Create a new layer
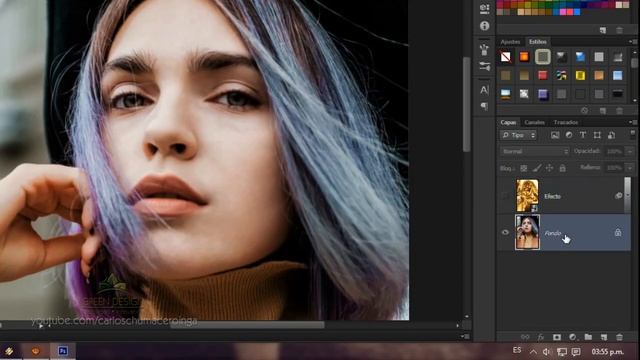Image resolution: width=640 pixels, height=360 pixels. [x=604, y=337]
